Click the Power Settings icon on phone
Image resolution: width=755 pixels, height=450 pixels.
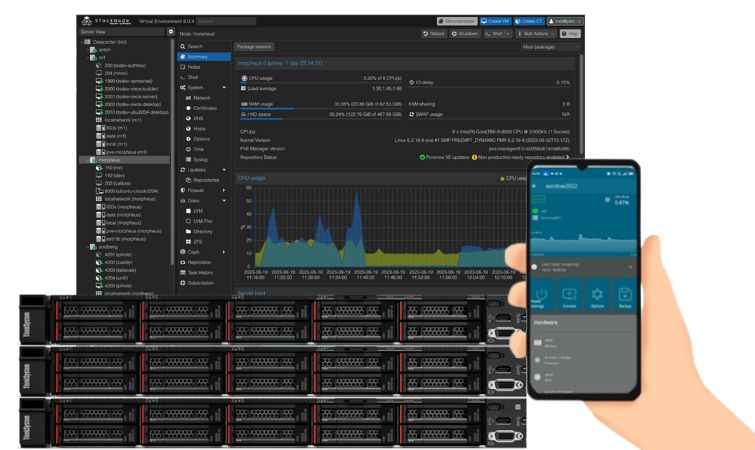(540, 294)
